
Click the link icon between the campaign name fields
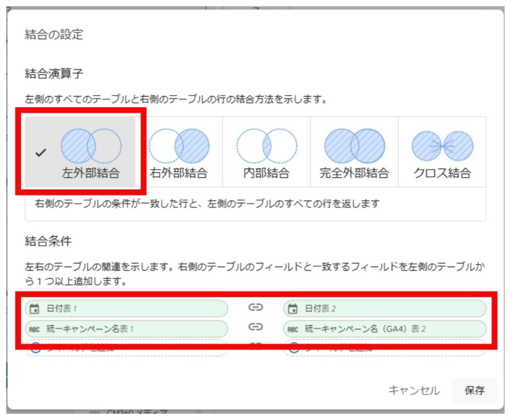pyautogui.click(x=255, y=327)
